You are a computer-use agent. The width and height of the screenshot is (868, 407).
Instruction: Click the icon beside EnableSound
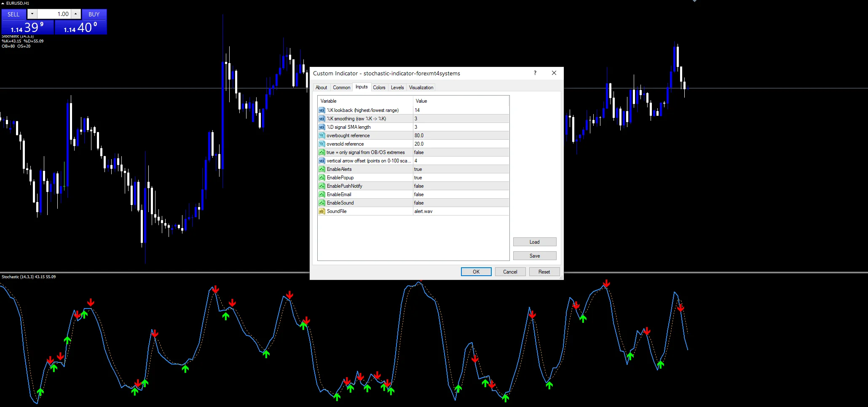pos(321,203)
